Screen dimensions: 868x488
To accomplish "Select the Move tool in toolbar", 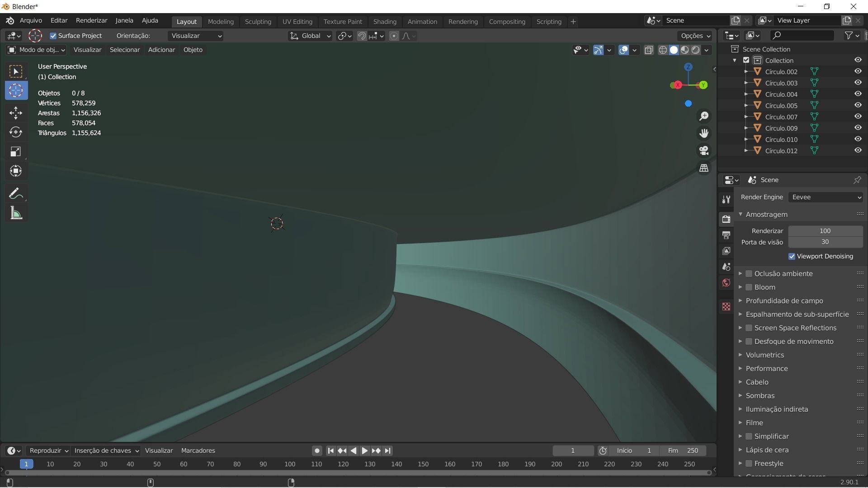I will tap(16, 113).
